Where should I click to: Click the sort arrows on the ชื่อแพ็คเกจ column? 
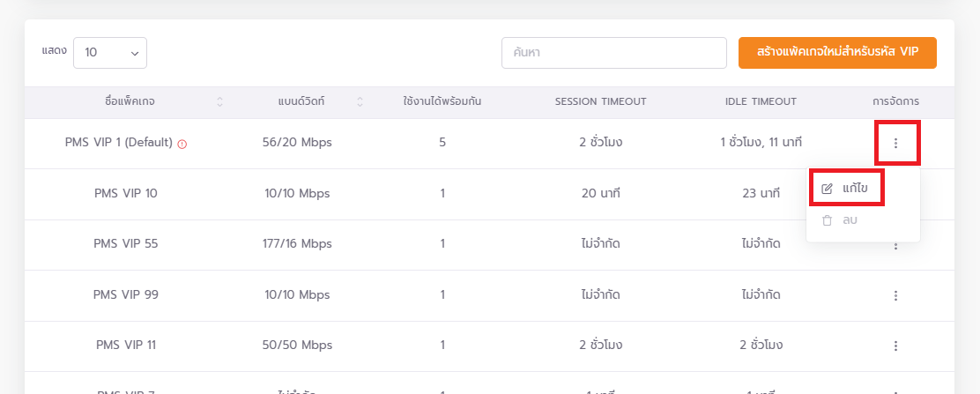(x=219, y=102)
